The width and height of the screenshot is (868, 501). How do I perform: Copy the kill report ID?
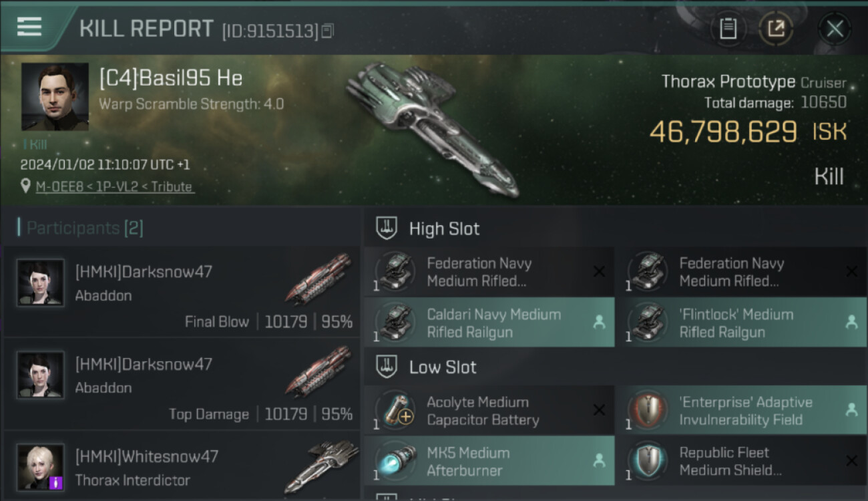pos(327,31)
